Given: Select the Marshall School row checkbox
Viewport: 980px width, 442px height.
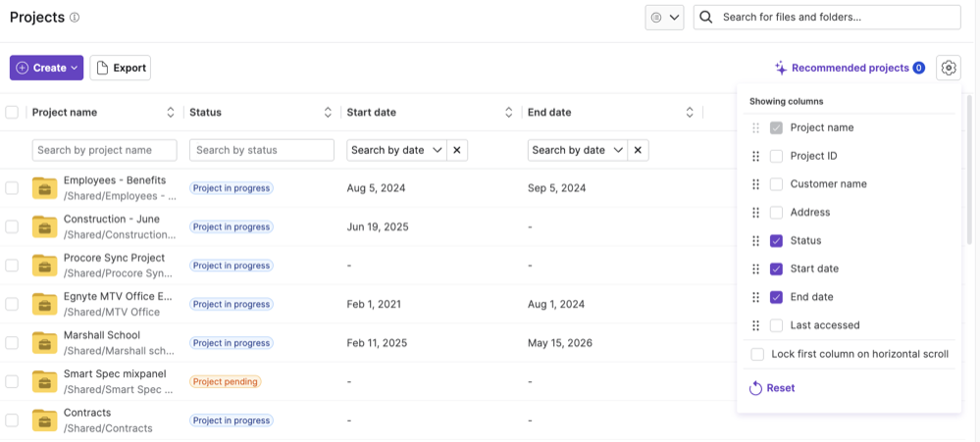Looking at the screenshot, I should [12, 343].
